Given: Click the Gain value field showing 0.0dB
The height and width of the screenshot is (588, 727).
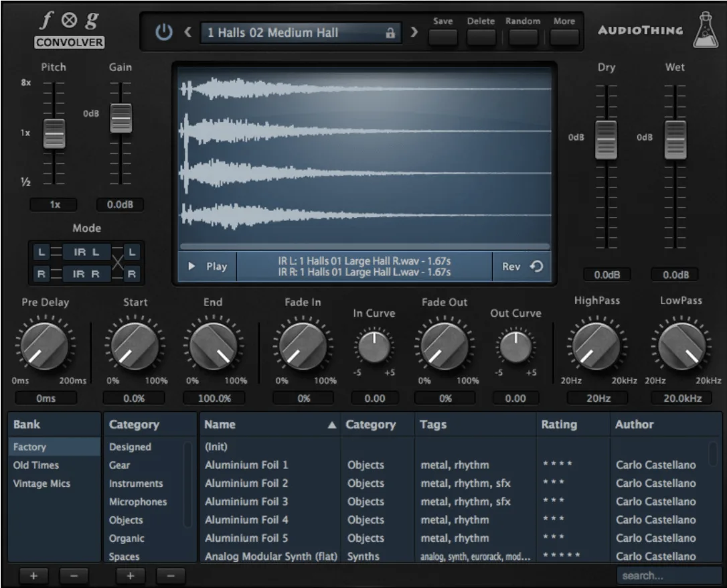Looking at the screenshot, I should point(120,204).
